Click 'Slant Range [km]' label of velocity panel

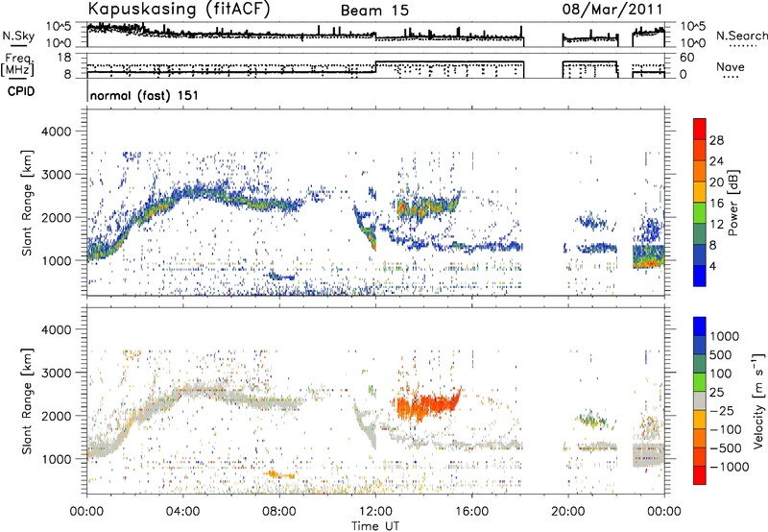(27, 400)
